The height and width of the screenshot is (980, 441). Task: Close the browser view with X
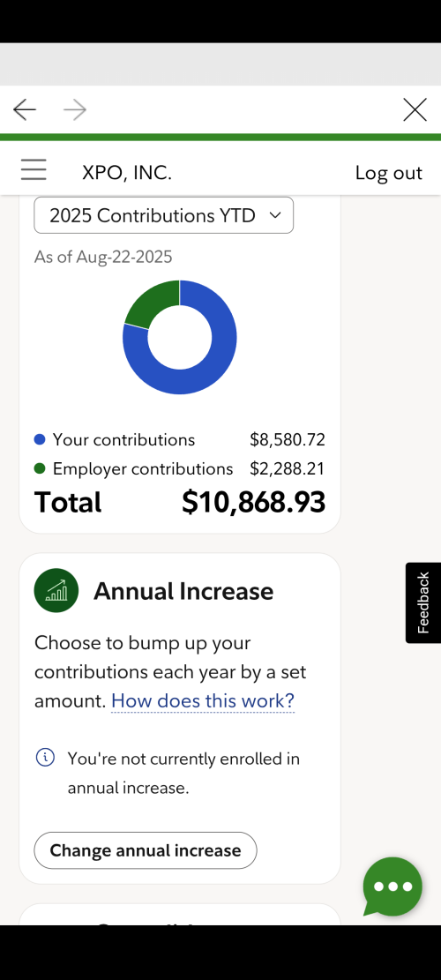click(415, 110)
